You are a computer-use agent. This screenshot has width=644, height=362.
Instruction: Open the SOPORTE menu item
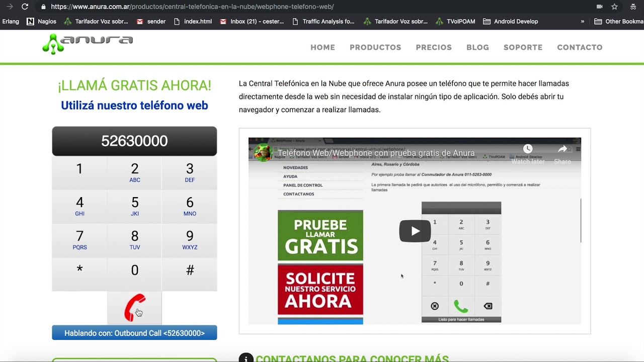tap(523, 47)
